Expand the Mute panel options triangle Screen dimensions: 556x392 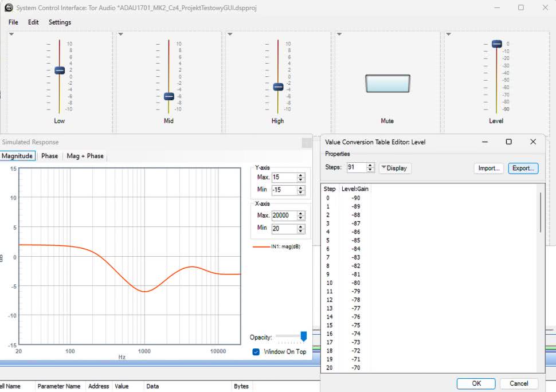pyautogui.click(x=339, y=35)
